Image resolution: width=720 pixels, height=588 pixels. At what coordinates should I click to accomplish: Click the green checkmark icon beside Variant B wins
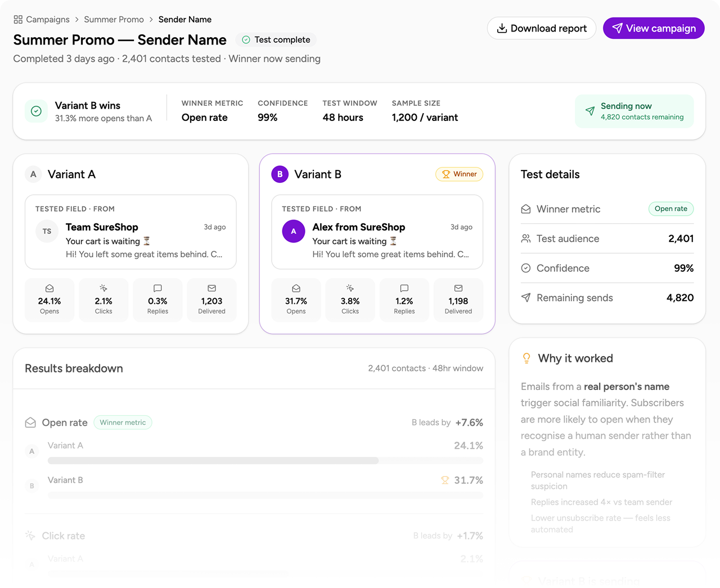(x=36, y=111)
